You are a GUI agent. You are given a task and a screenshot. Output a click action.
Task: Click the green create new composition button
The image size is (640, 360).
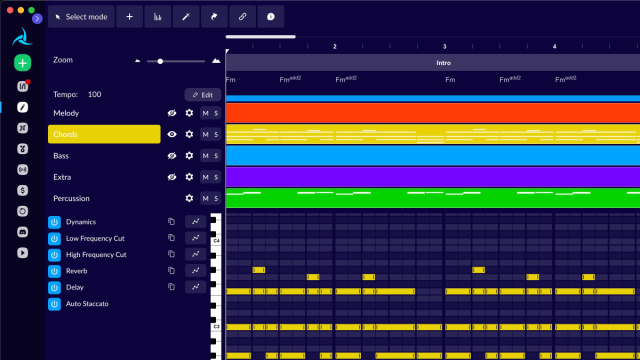tap(22, 63)
